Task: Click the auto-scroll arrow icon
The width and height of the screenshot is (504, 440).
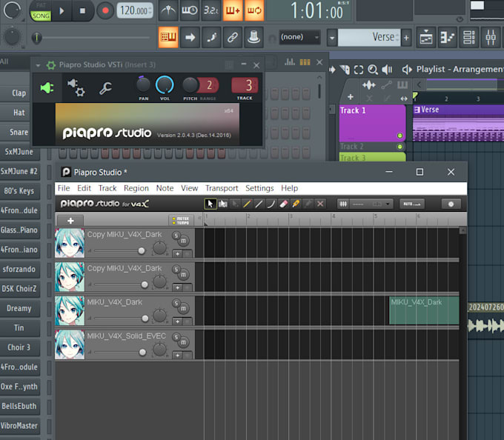Action: coord(190,37)
